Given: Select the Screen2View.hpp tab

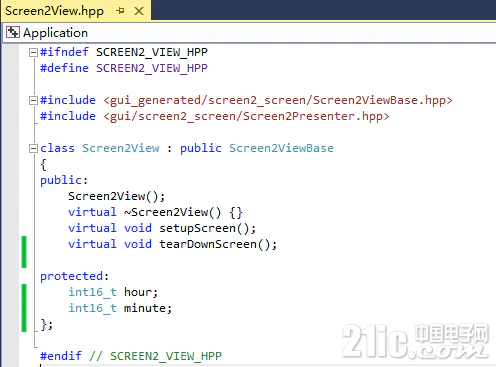Looking at the screenshot, I should (x=55, y=11).
